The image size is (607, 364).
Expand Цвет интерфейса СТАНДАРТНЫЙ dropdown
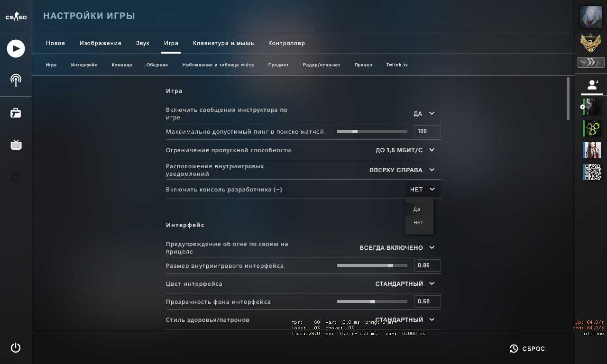click(405, 284)
